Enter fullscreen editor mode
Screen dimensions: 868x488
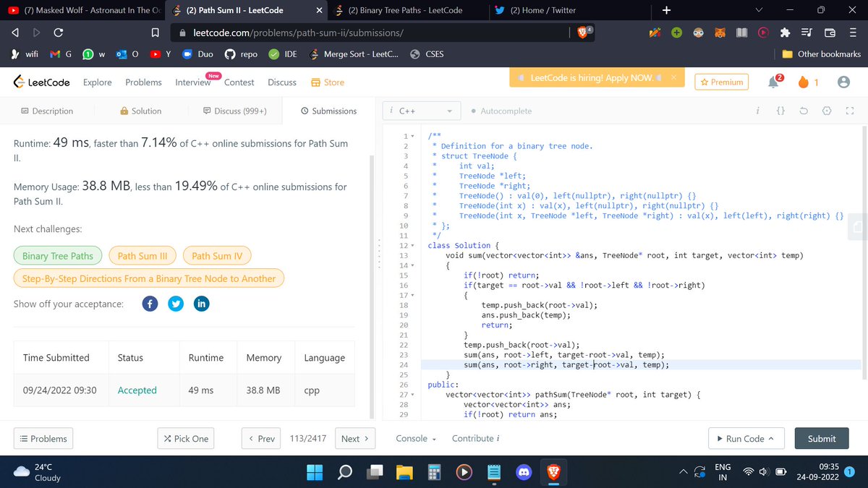click(850, 111)
